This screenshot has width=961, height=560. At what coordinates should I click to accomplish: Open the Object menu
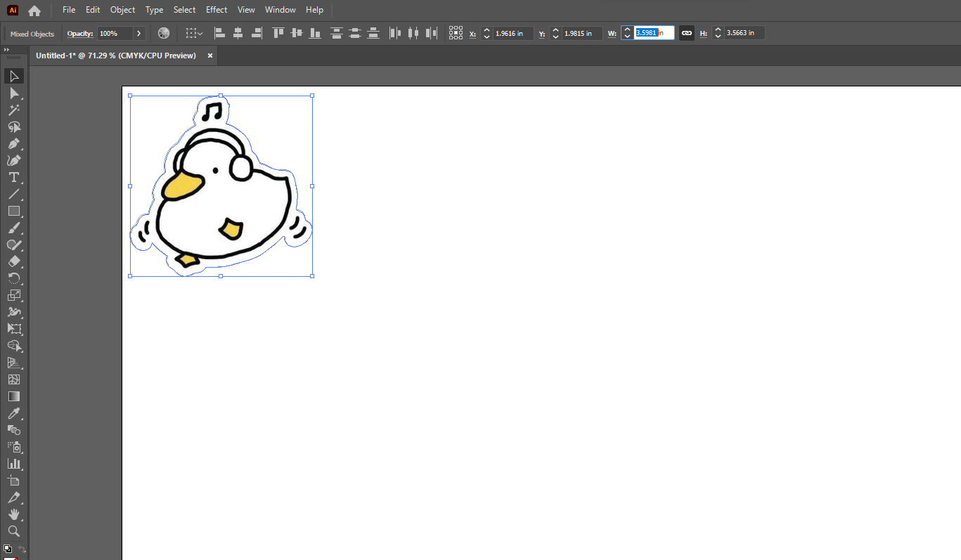coord(122,10)
